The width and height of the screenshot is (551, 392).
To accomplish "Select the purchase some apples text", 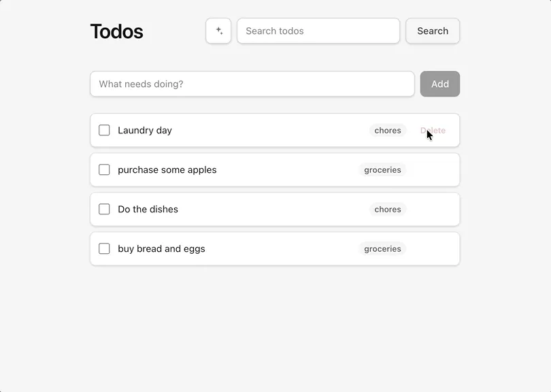I will [167, 170].
